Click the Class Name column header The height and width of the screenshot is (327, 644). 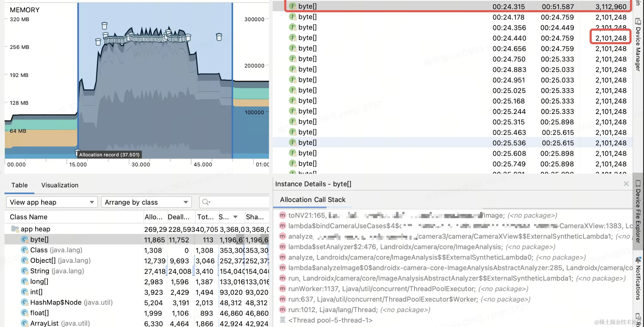pyautogui.click(x=29, y=217)
